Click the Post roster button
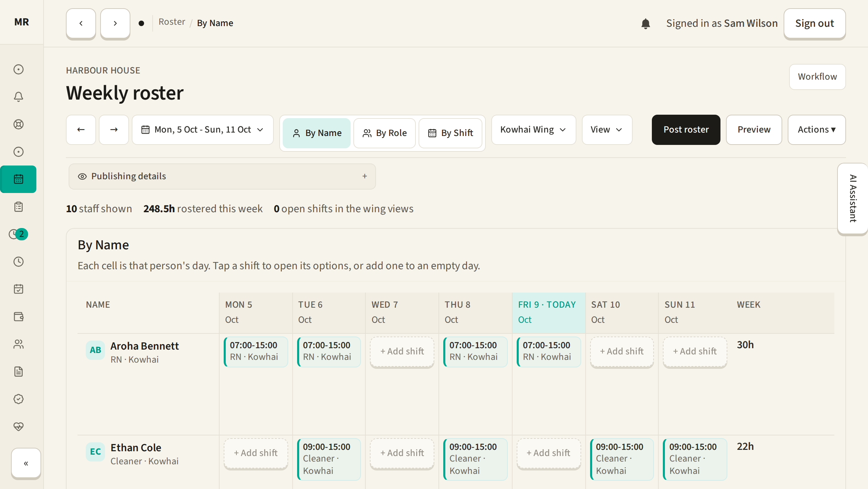868x489 pixels. click(x=686, y=129)
